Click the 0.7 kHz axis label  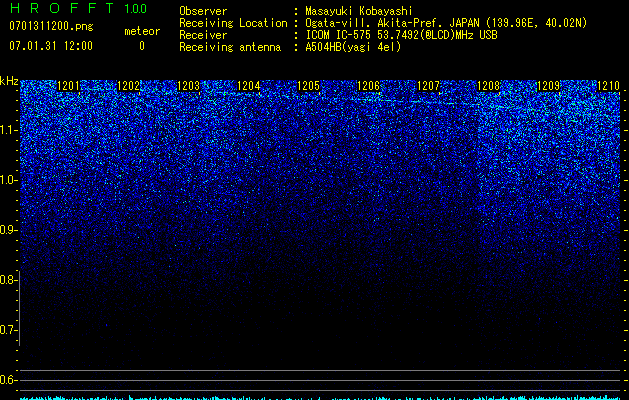[9, 330]
